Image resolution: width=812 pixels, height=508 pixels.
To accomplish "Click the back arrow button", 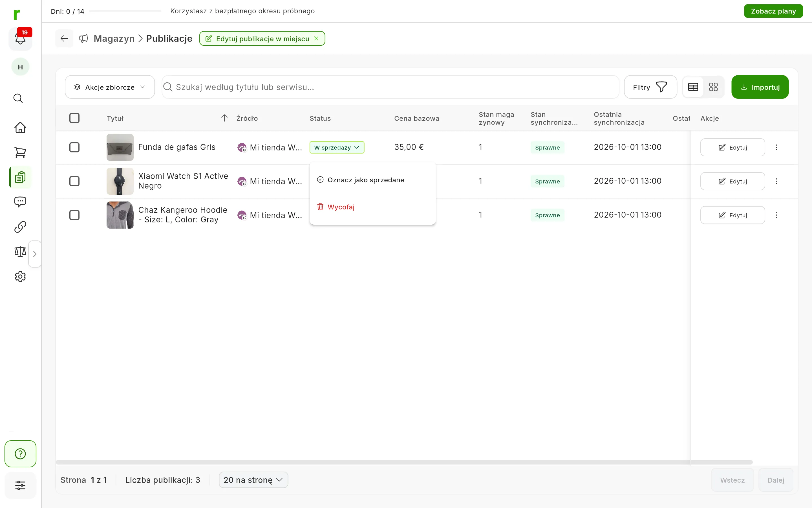I will coord(64,38).
